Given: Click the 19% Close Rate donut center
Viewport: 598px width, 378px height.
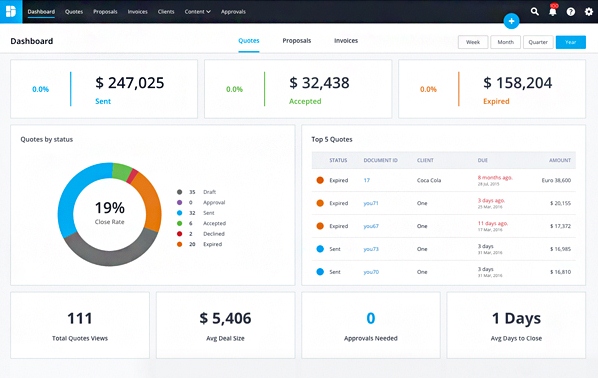Looking at the screenshot, I should (109, 213).
